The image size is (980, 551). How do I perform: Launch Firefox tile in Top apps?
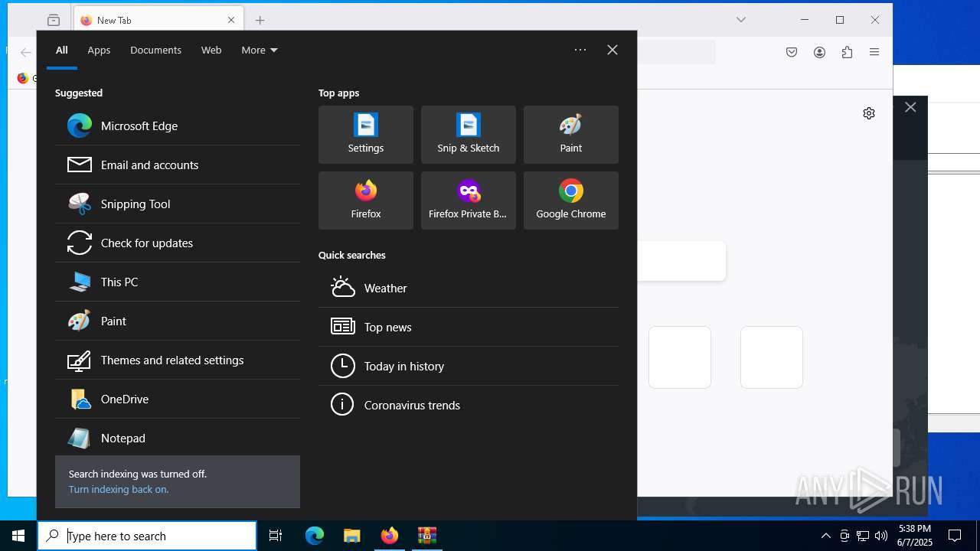click(x=366, y=201)
